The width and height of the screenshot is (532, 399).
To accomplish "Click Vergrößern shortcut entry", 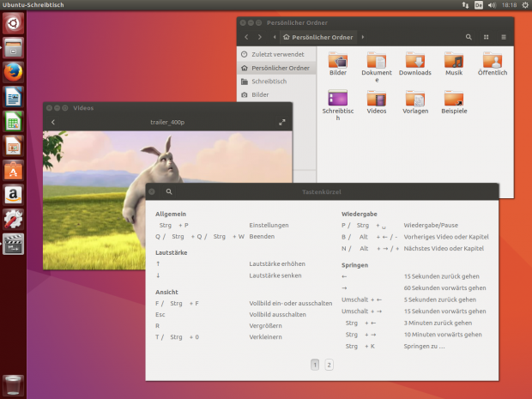I will 265,326.
